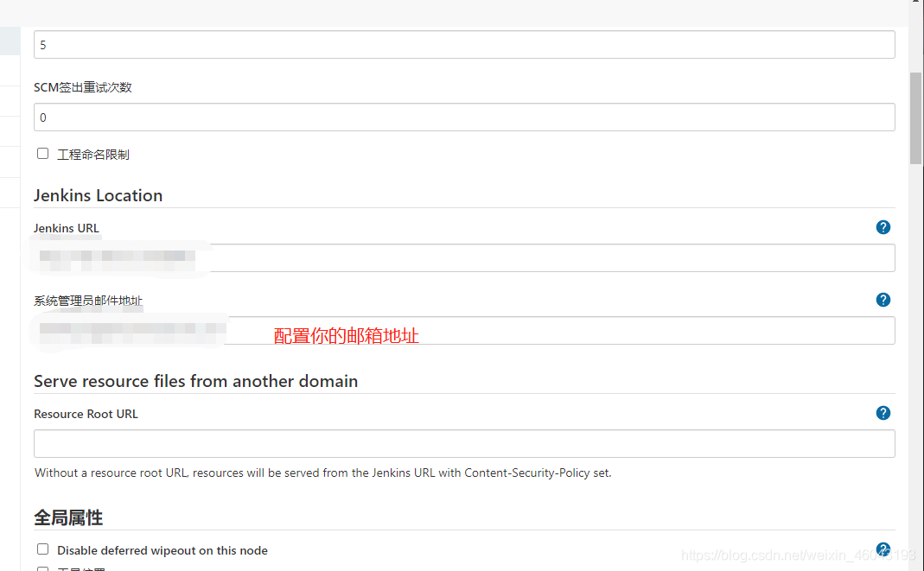924x571 pixels.
Task: Click the 全局属性 section heading
Action: [x=68, y=518]
